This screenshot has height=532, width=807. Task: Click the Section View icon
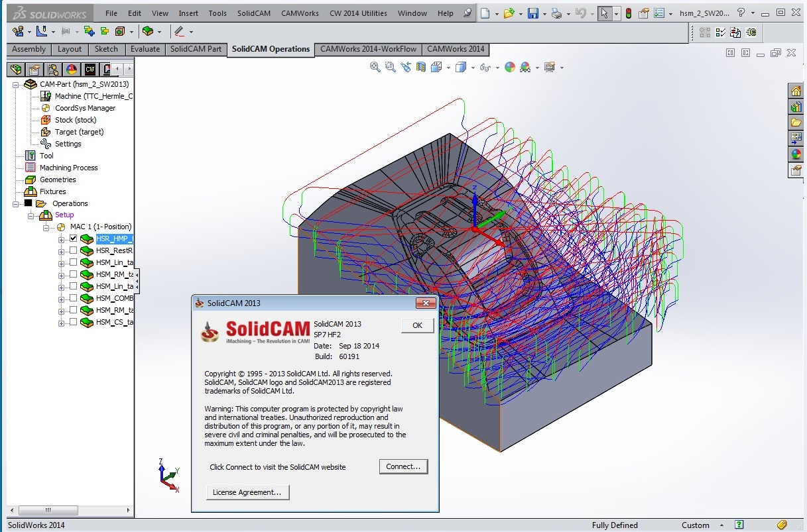(x=420, y=67)
